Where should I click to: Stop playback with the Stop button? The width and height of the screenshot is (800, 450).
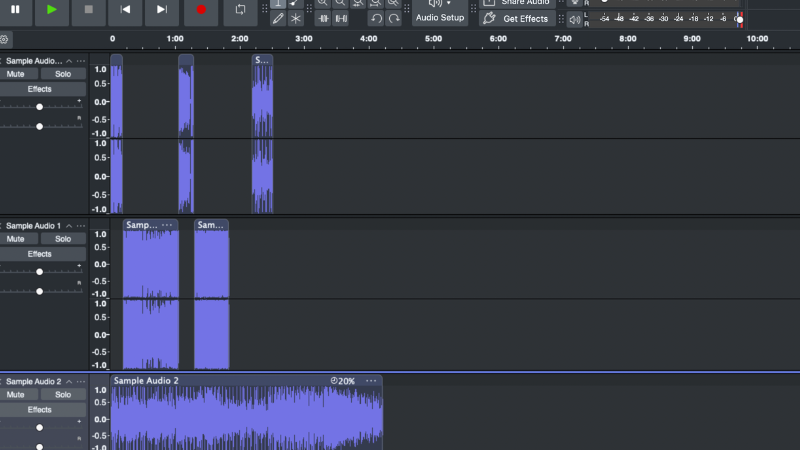point(89,10)
